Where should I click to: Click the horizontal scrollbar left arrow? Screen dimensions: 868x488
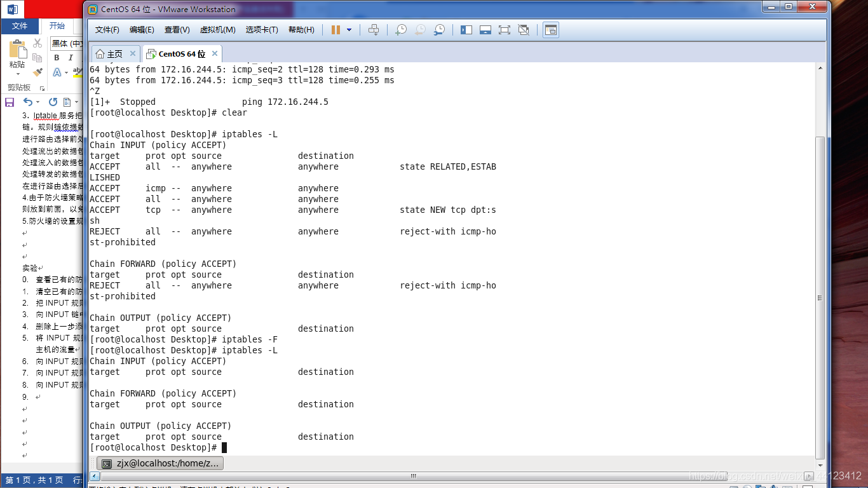coord(95,476)
